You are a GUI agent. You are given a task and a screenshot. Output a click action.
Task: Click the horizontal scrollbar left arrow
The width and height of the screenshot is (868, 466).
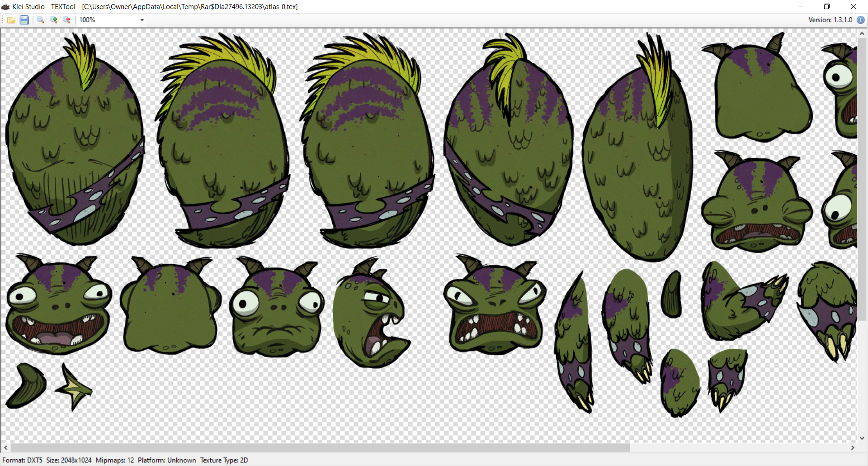pyautogui.click(x=5, y=447)
